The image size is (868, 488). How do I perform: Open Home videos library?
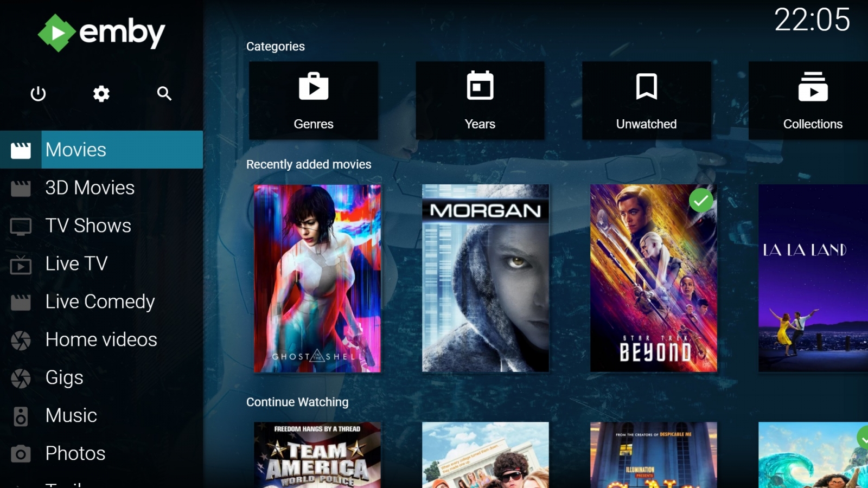coord(101,339)
